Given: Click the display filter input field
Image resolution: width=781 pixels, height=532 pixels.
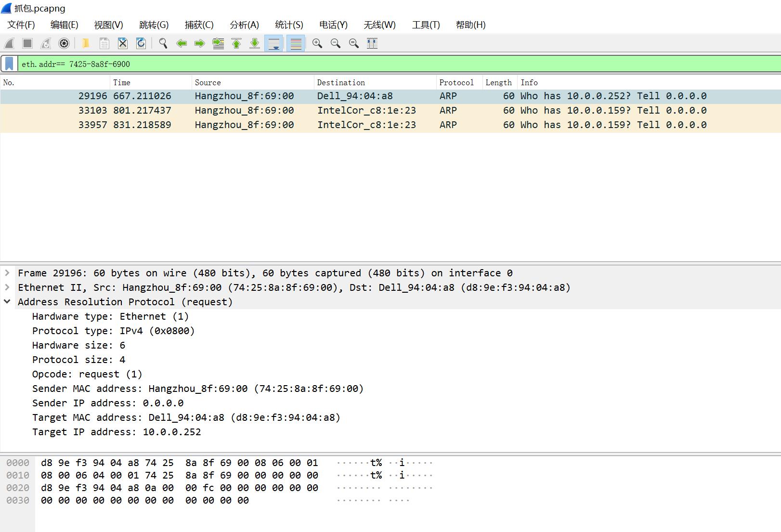Looking at the screenshot, I should [x=385, y=64].
